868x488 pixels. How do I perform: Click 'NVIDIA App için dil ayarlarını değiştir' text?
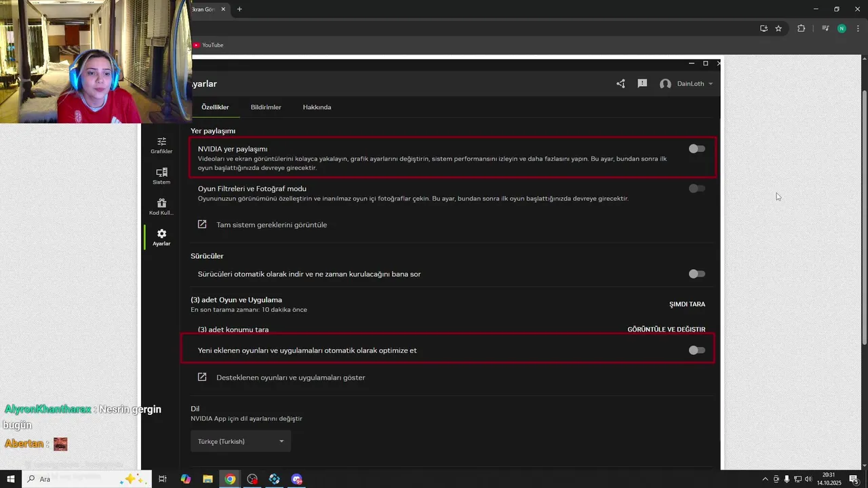(246, 418)
